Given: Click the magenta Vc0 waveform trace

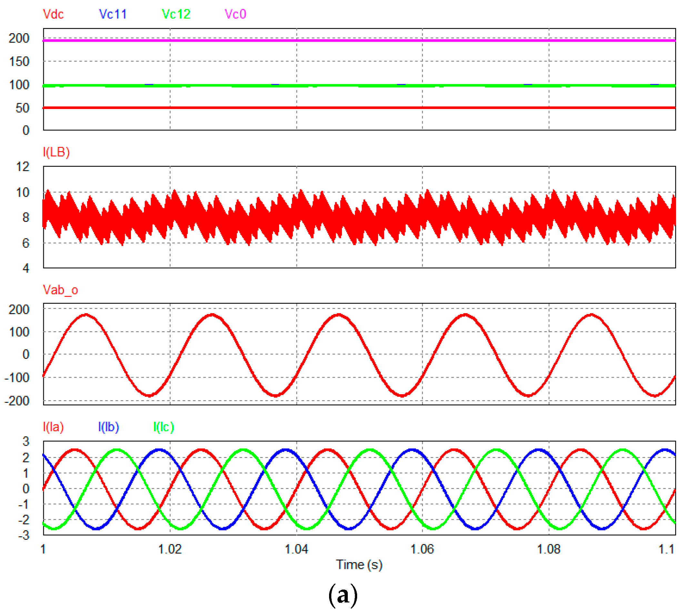Looking at the screenshot, I should click(359, 40).
